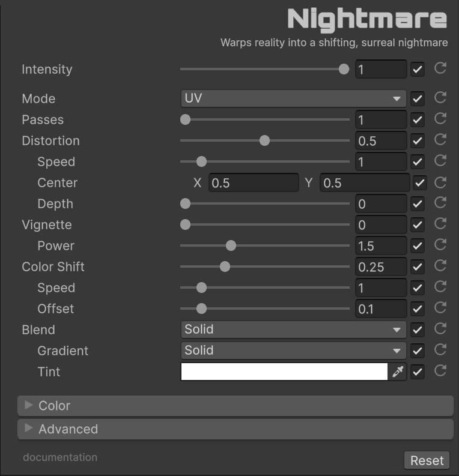The image size is (459, 476).
Task: Reset the Distortion parameter icon
Action: [x=440, y=140]
